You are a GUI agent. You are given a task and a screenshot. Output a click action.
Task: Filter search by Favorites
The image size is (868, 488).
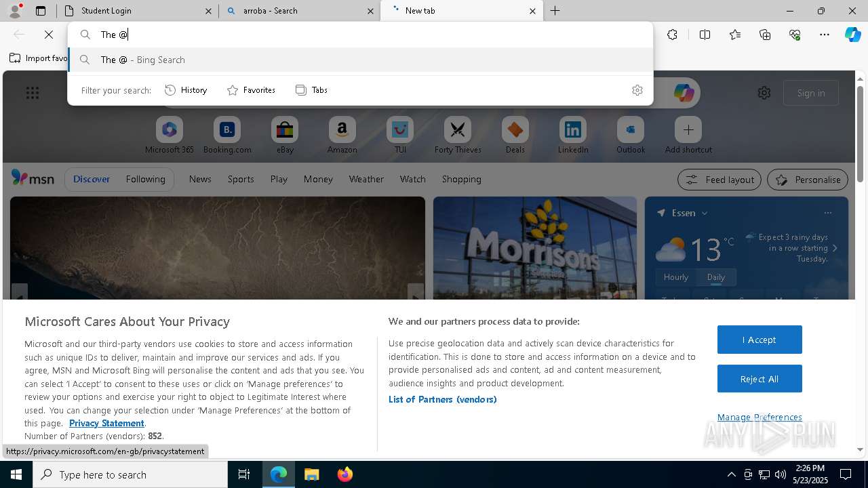pos(251,90)
